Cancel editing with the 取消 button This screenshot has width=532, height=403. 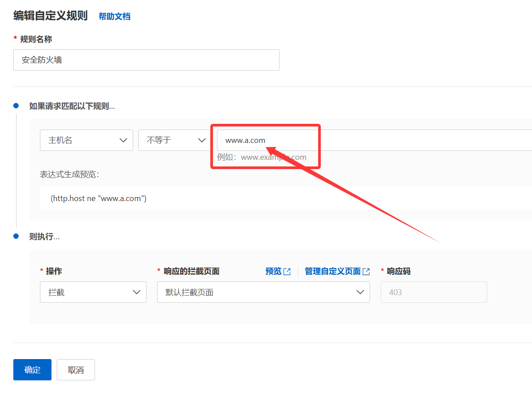pos(75,369)
